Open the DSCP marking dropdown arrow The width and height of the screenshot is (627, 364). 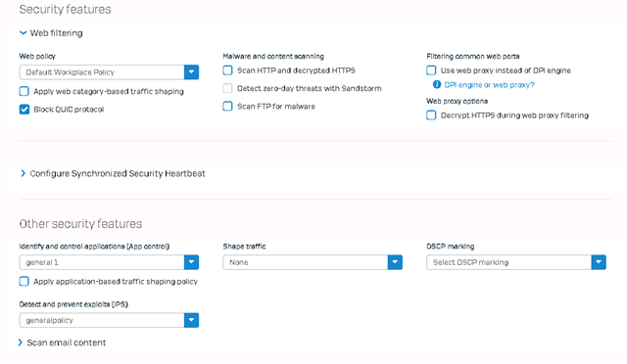[x=599, y=262]
